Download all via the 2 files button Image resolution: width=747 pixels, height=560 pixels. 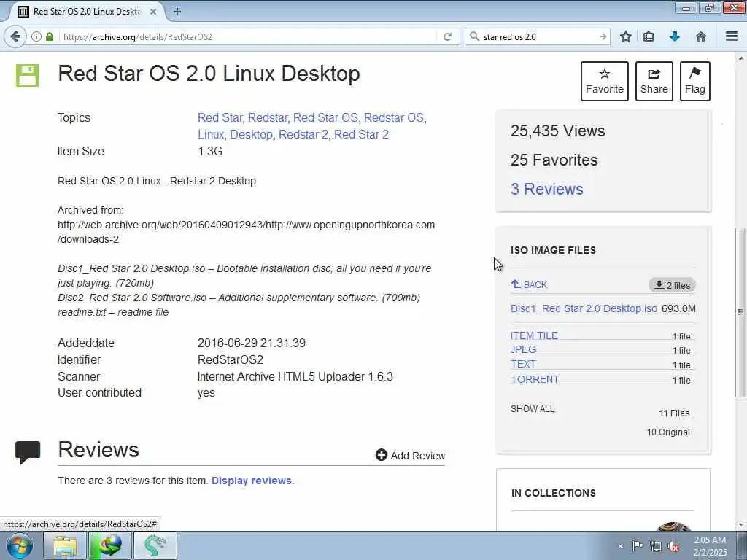click(672, 285)
